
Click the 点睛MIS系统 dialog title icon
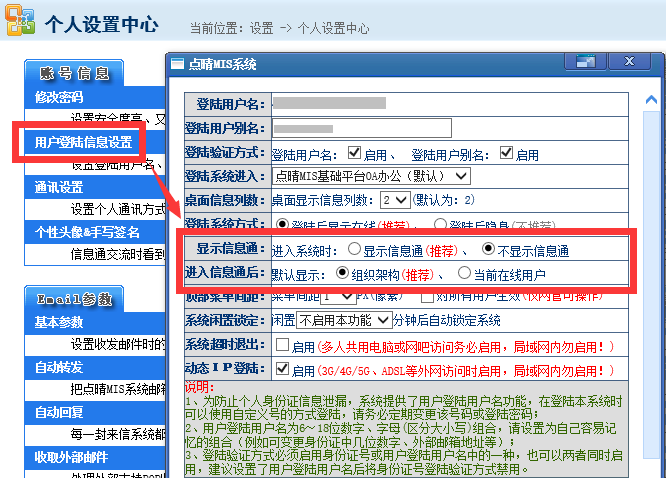coord(178,64)
